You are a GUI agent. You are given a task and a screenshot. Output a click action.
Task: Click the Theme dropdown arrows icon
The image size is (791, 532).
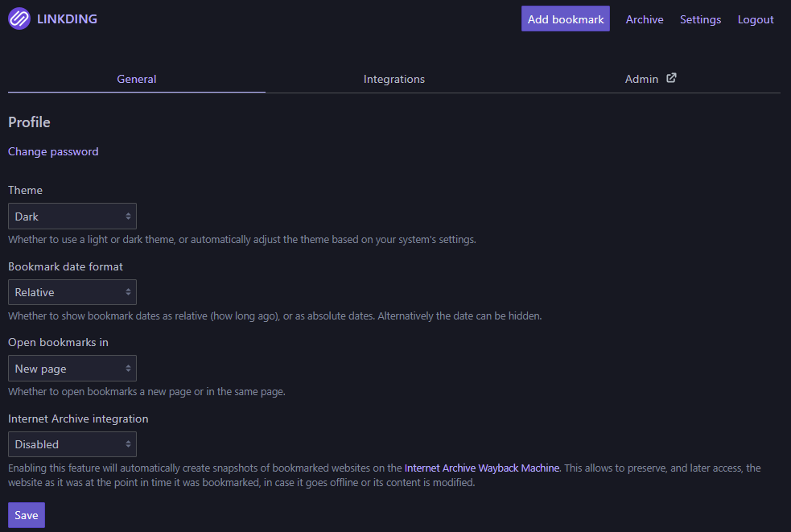tap(128, 216)
